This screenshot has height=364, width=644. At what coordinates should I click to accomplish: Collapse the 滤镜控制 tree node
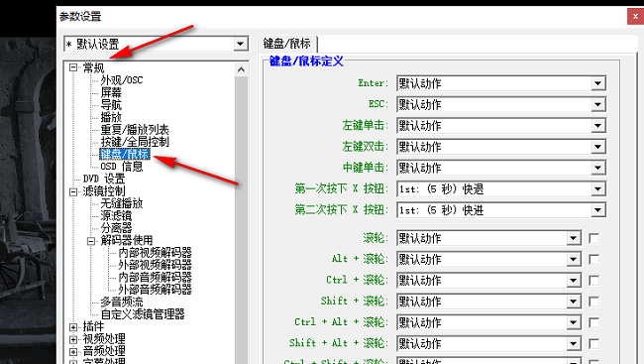(73, 191)
